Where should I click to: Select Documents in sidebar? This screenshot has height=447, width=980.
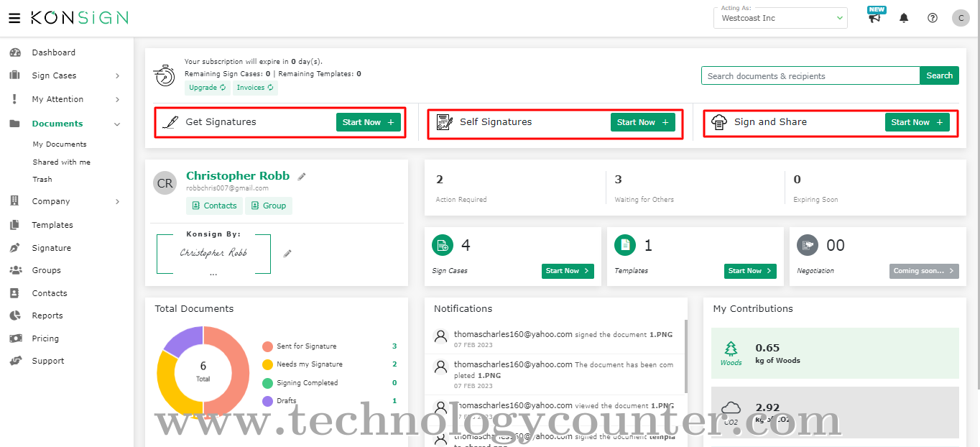57,124
